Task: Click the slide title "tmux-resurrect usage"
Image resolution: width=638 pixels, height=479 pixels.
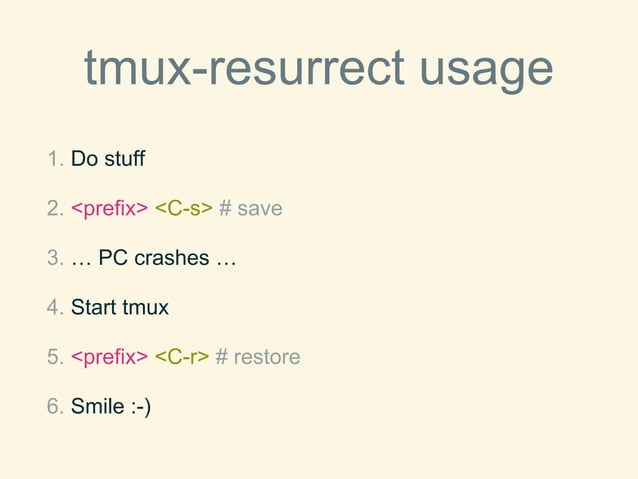Action: 318,69
